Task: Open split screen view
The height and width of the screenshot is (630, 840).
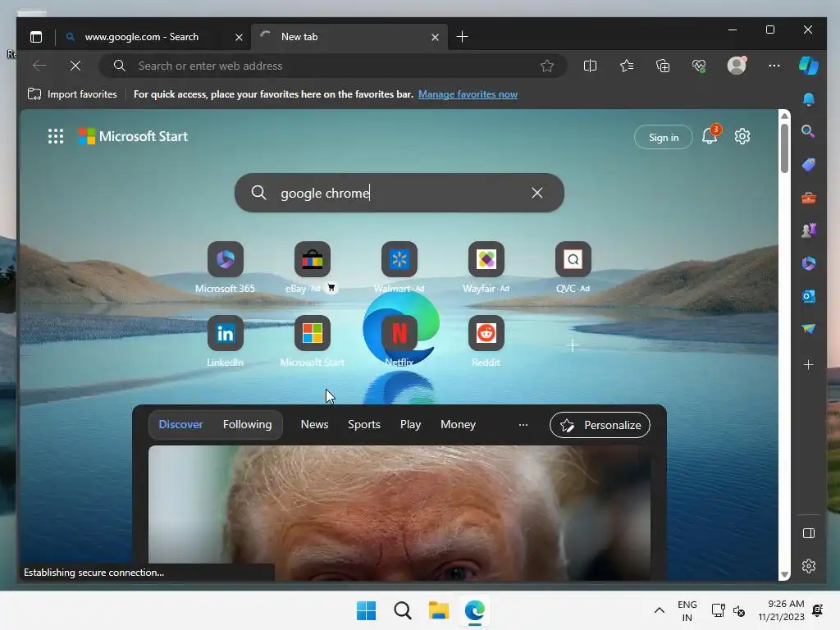Action: 590,66
